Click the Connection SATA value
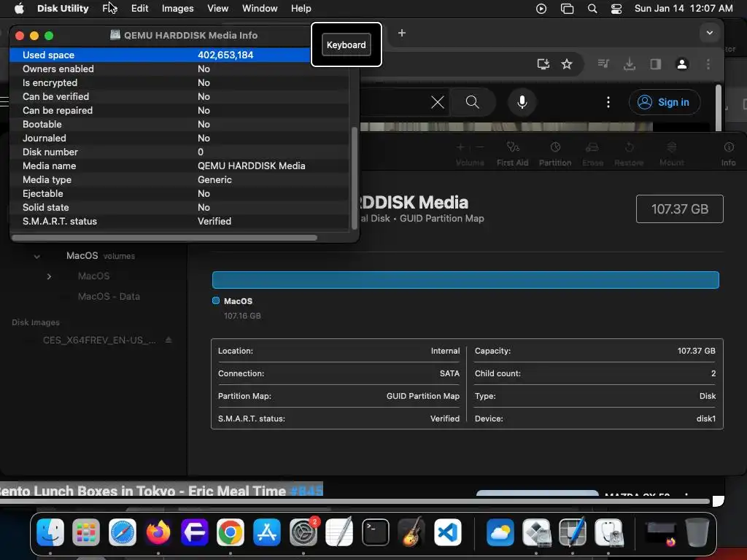This screenshot has height=560, width=747. tap(449, 373)
